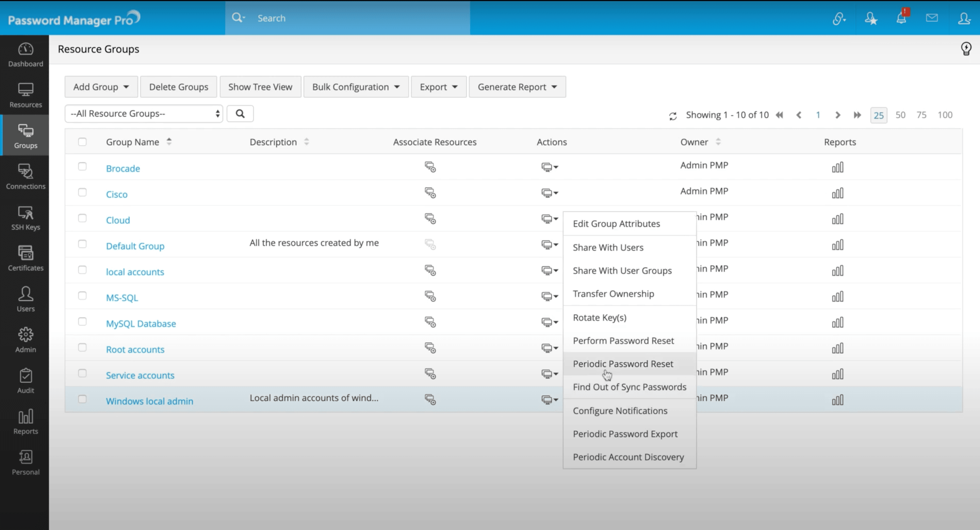Associate resources to MS-SQL group
Screen dimensions: 980x530
pos(430,296)
